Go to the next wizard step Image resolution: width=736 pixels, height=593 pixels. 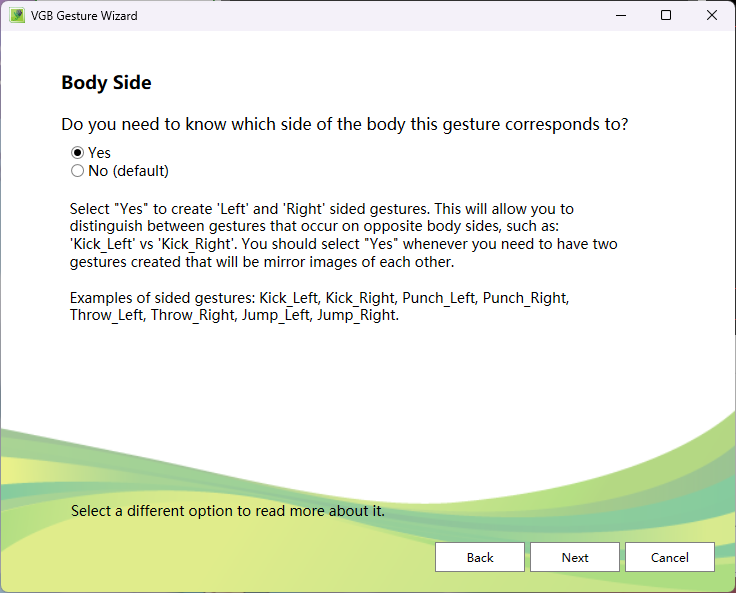(x=575, y=557)
